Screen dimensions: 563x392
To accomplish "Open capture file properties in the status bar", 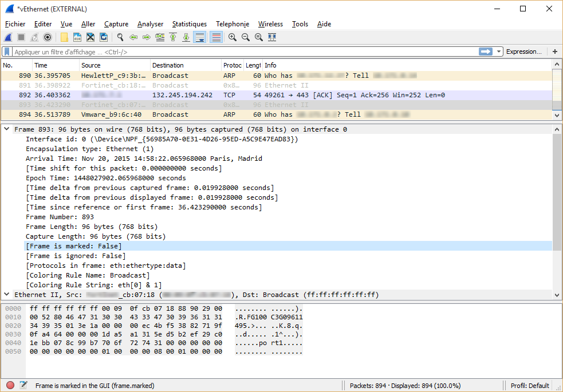I will (23, 385).
